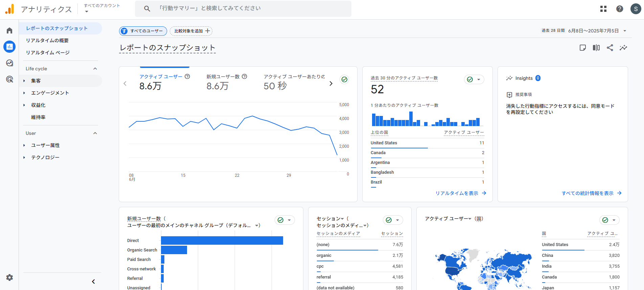Collapse the sidebar with the back chevron

click(x=93, y=282)
